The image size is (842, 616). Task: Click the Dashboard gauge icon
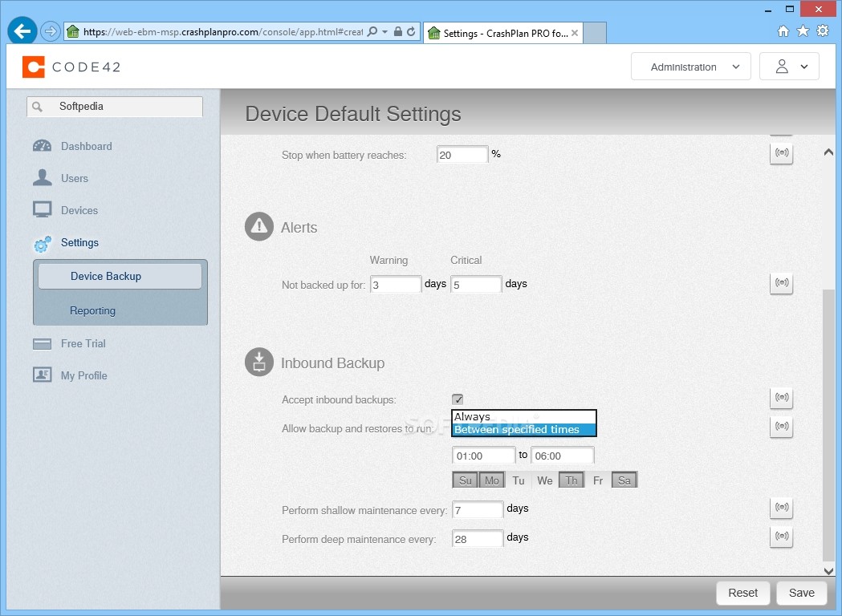point(42,146)
